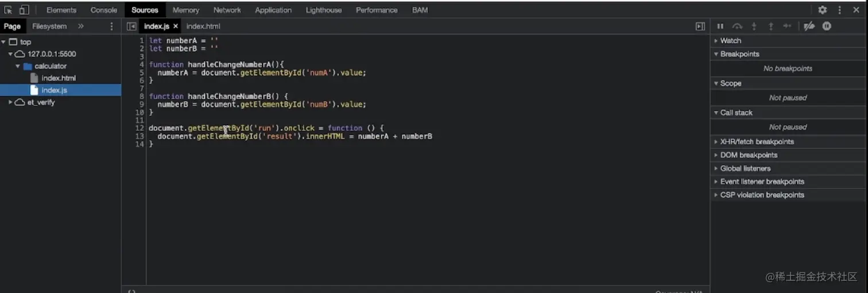868x293 pixels.
Task: Select the index.js editor tab
Action: point(156,26)
